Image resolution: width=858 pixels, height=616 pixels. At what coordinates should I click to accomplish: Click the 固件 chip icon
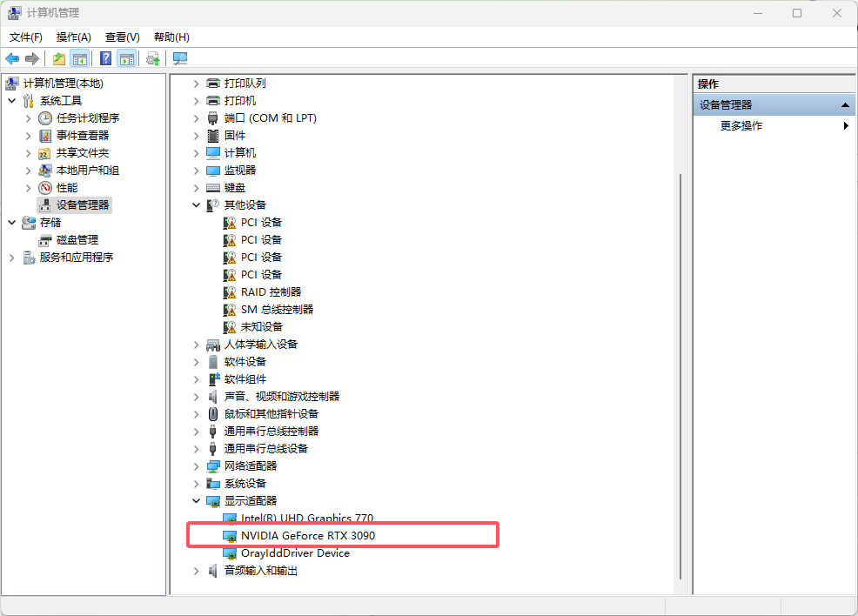pos(213,136)
